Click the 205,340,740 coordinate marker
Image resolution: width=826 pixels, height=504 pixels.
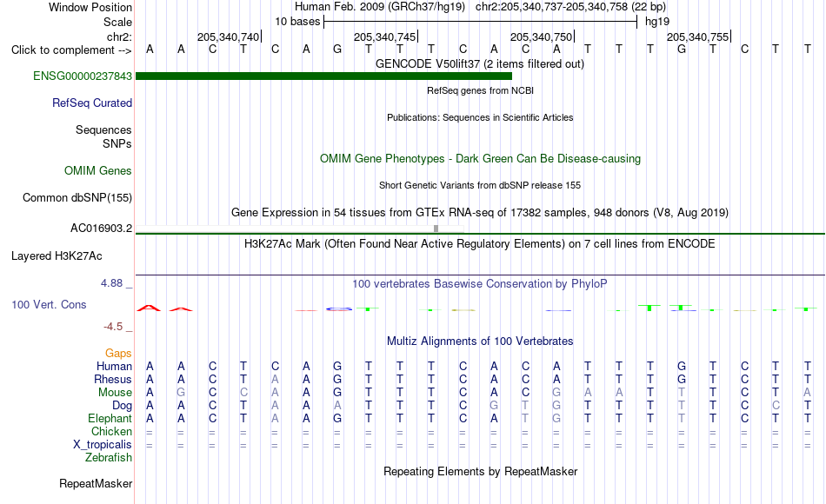pos(229,36)
